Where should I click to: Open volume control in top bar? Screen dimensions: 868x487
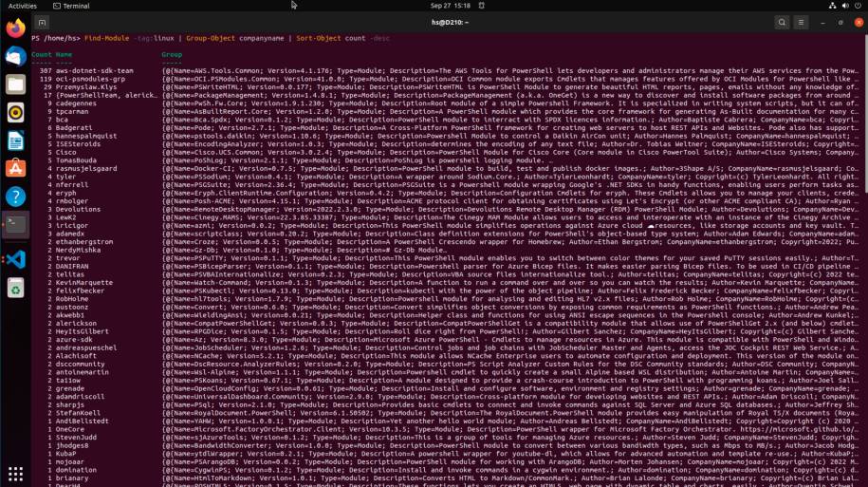click(845, 6)
